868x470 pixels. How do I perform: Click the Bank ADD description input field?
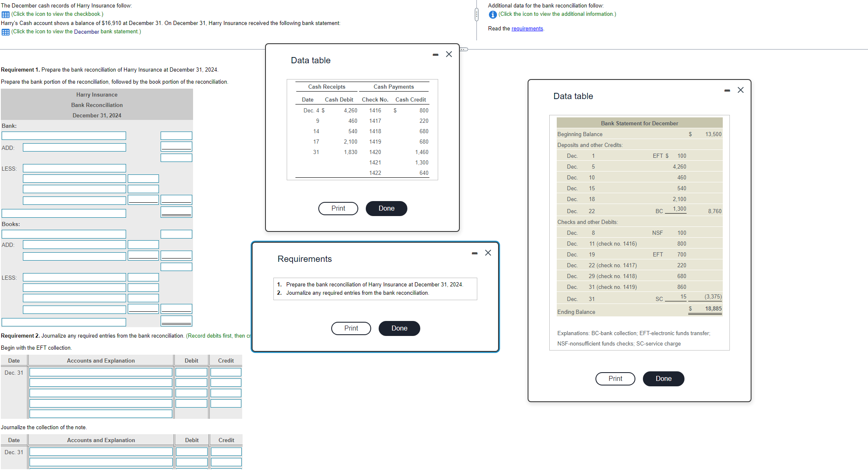point(74,148)
